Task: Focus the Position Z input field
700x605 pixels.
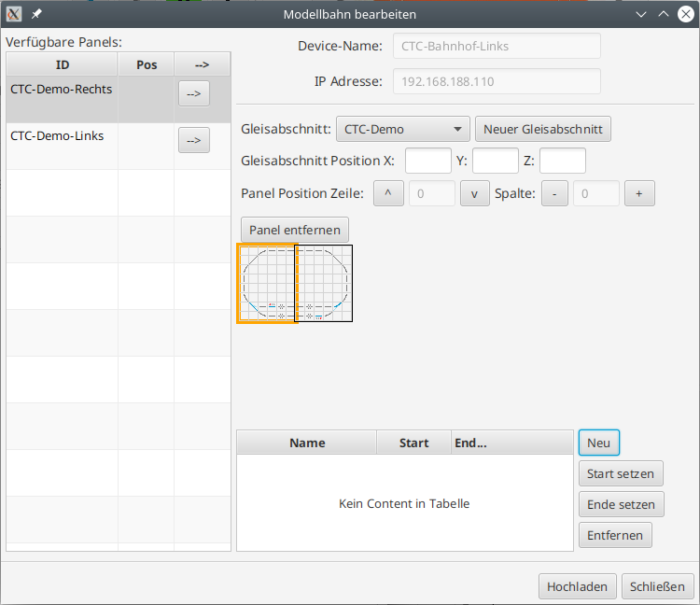Action: click(562, 161)
